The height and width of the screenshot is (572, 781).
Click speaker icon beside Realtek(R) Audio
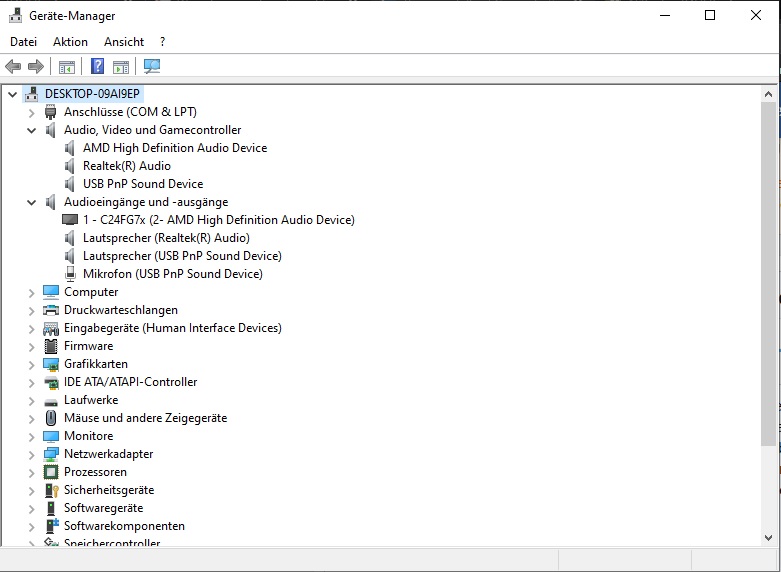[x=70, y=166]
